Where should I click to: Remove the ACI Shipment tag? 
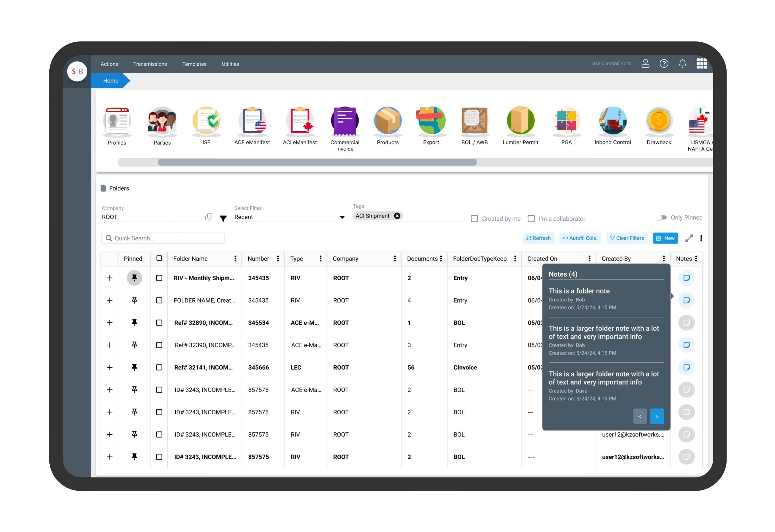(397, 216)
